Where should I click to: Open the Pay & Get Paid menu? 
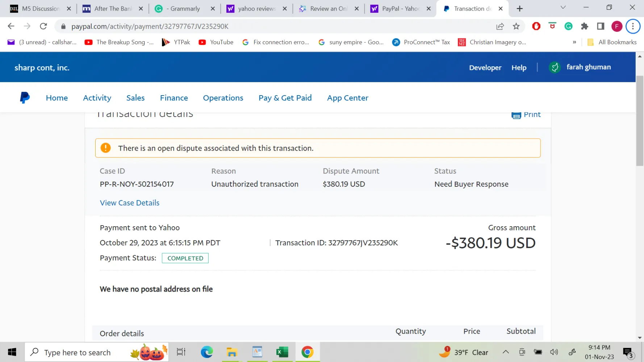coord(285,98)
